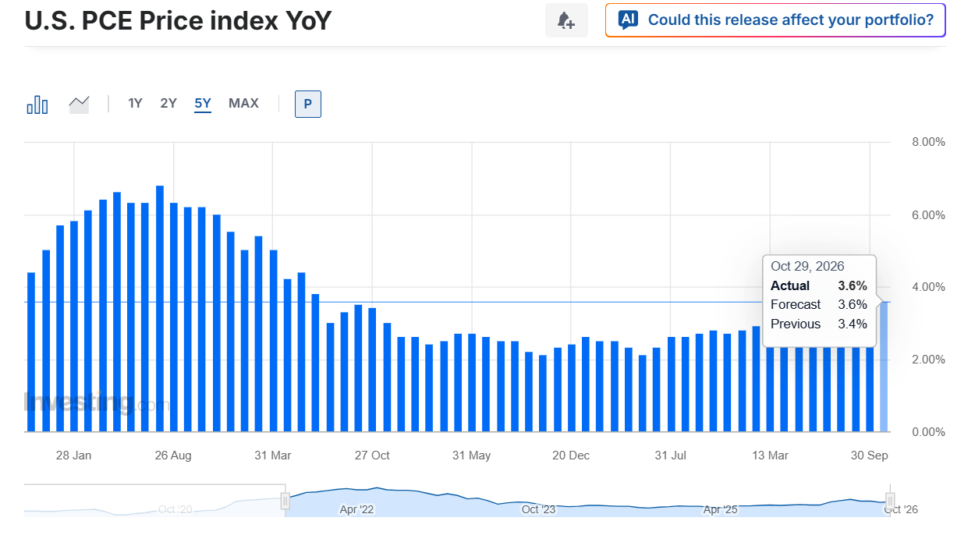
Task: Click the 'Previous' row in the tooltip
Action: 819,324
